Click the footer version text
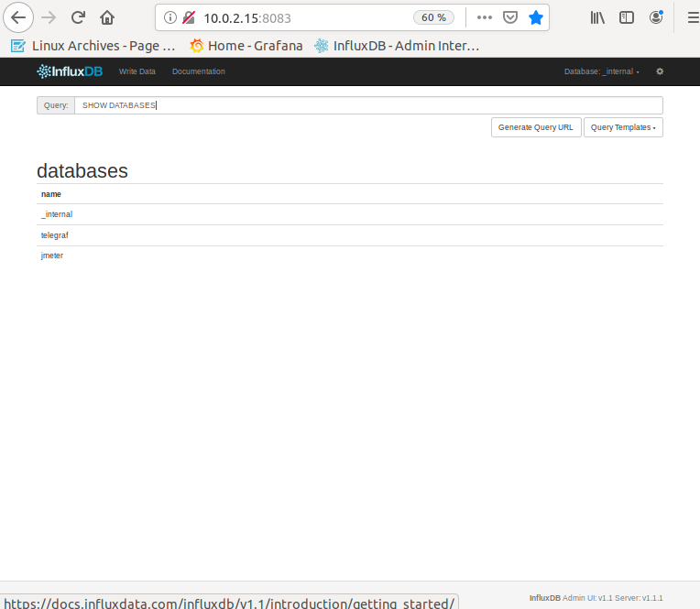Image resolution: width=700 pixels, height=609 pixels. tap(596, 598)
